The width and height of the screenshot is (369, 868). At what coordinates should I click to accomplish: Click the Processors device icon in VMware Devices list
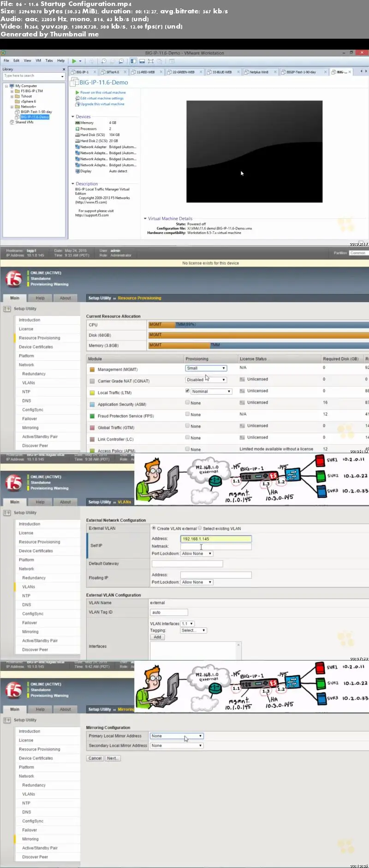(x=77, y=129)
